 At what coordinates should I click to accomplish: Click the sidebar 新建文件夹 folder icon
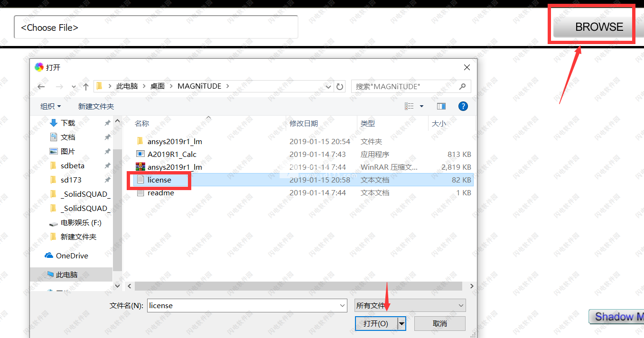(54, 237)
